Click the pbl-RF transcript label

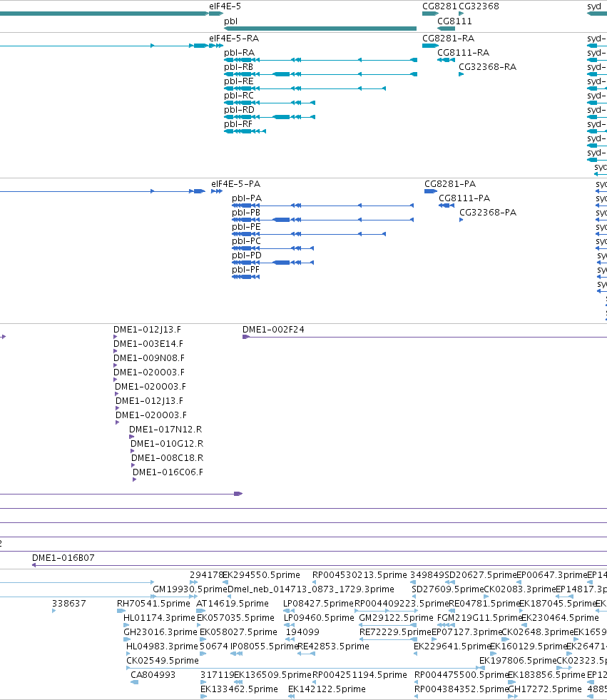tap(238, 124)
